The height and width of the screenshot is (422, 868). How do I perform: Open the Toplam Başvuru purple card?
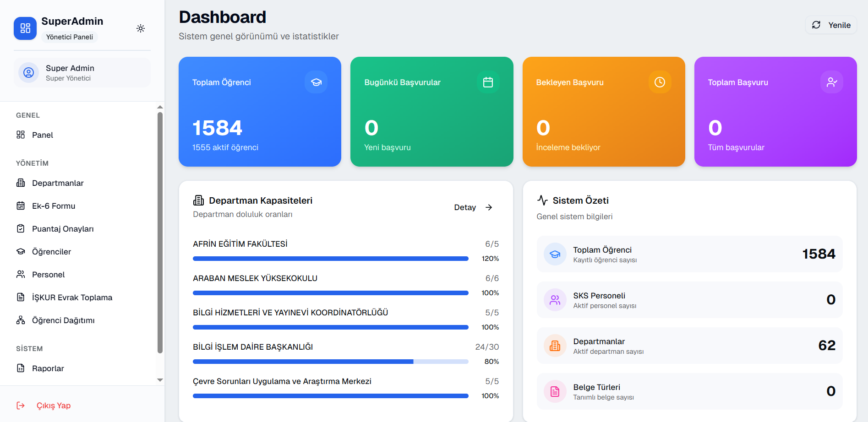(x=775, y=112)
